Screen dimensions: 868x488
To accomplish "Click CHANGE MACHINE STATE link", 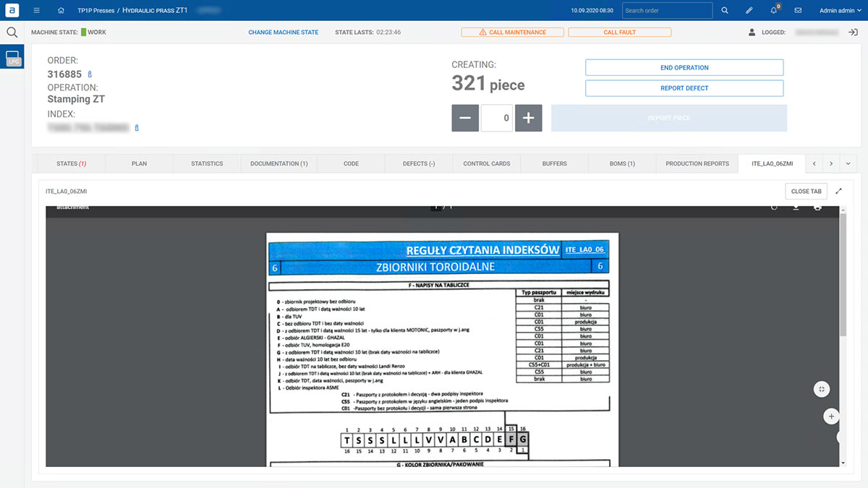I will pyautogui.click(x=283, y=33).
